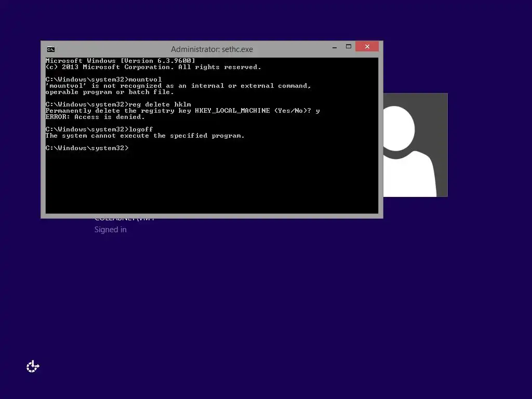Image resolution: width=532 pixels, height=399 pixels.
Task: Click the command prompt system menu icon
Action: pyautogui.click(x=51, y=49)
